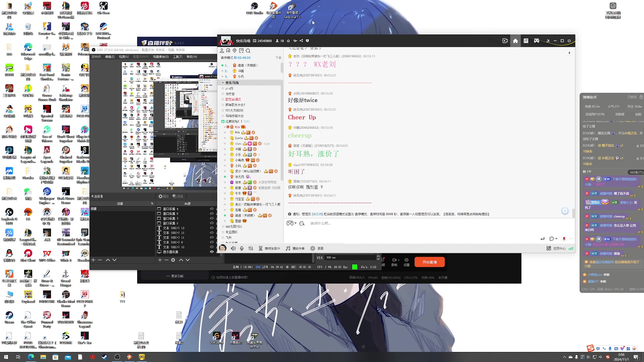This screenshot has height=362, width=644.
Task: Click the flower gift icon in chat box
Action: [564, 239]
